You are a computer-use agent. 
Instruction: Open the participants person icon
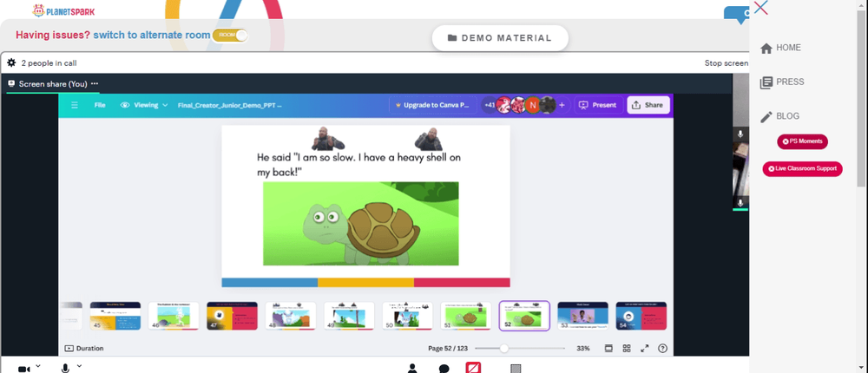411,368
